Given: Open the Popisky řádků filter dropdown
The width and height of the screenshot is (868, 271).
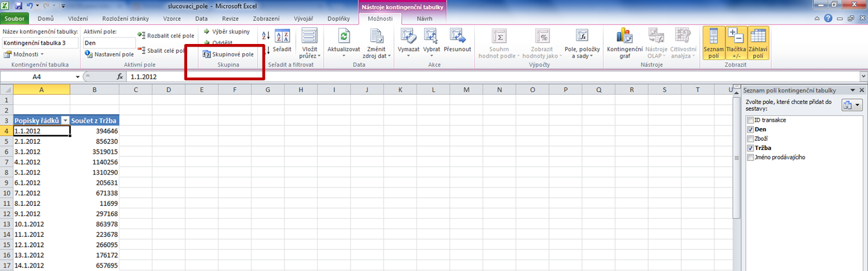Looking at the screenshot, I should pos(65,121).
